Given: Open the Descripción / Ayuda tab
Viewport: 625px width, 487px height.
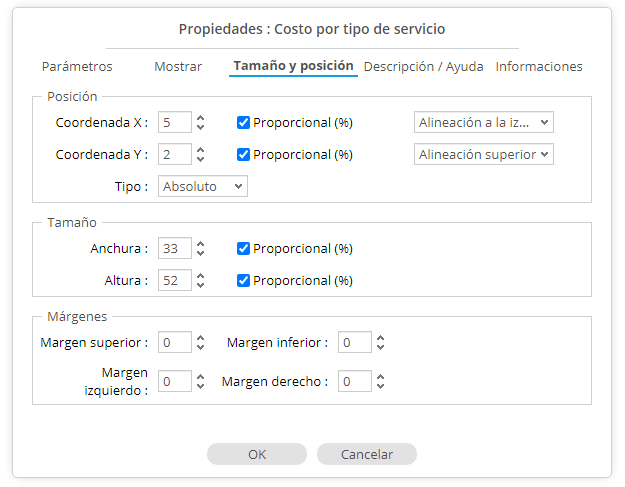Looking at the screenshot, I should (x=423, y=67).
